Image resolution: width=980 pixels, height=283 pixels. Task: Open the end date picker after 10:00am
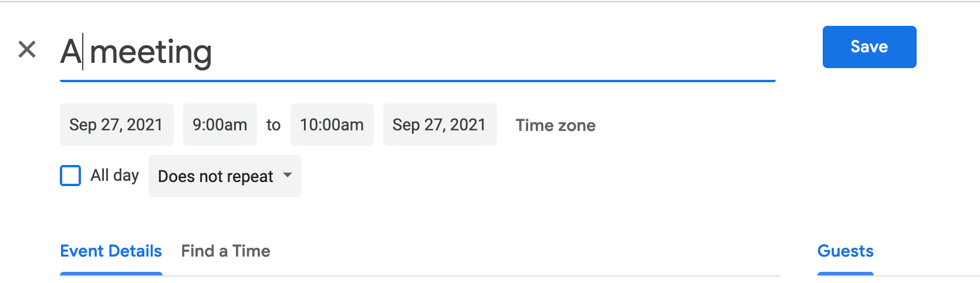pos(440,124)
